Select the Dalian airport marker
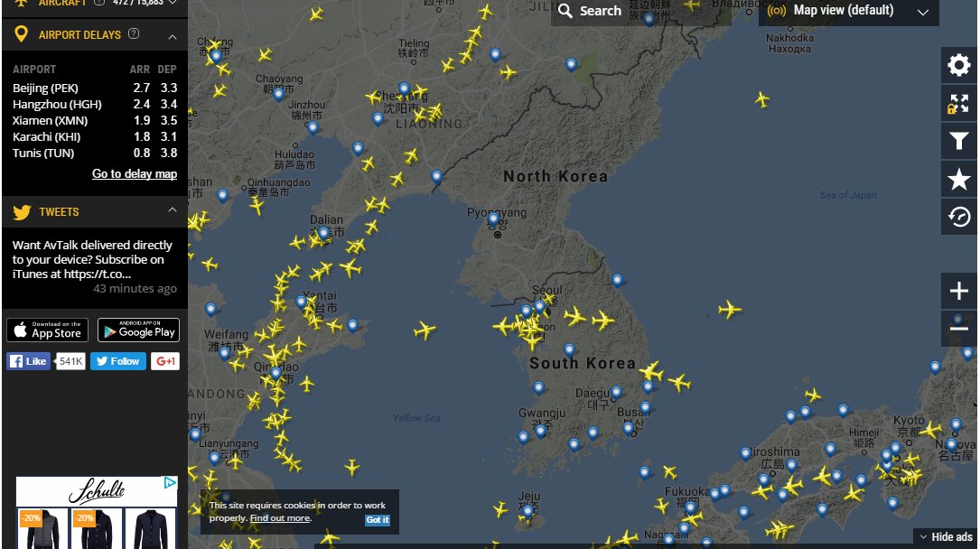The height and width of the screenshot is (549, 980). pyautogui.click(x=323, y=233)
